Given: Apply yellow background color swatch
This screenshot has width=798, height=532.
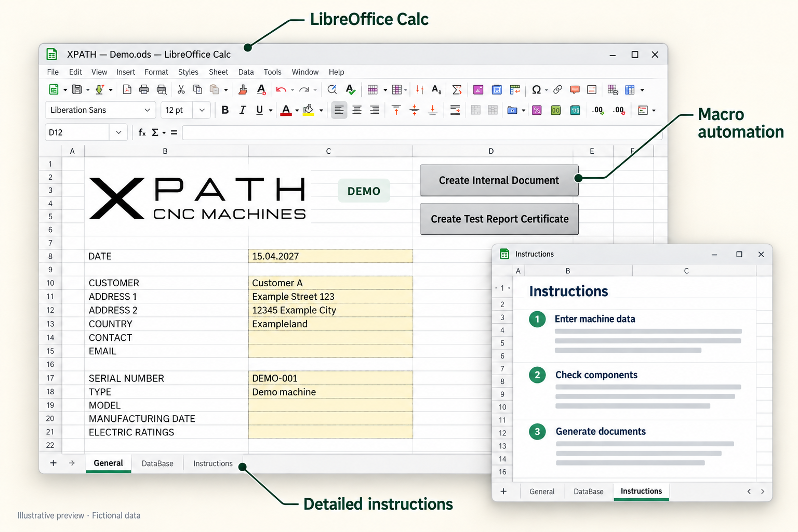Looking at the screenshot, I should [309, 111].
